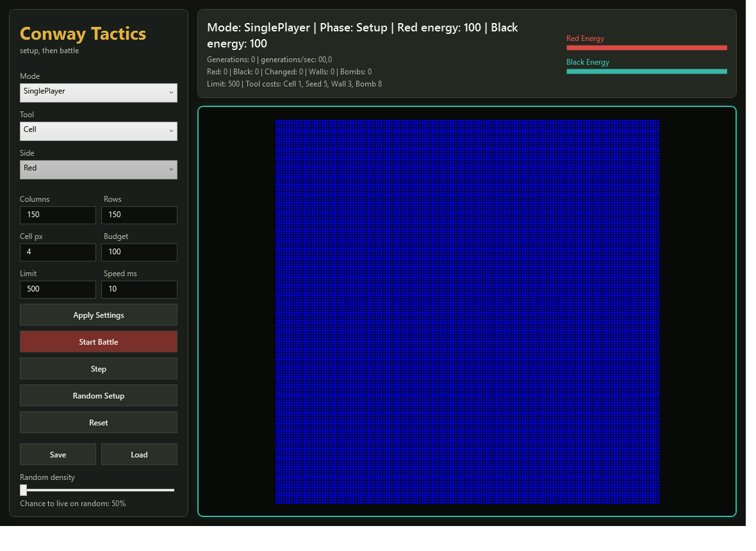Save the current setup
The width and height of the screenshot is (756, 551).
(x=58, y=455)
